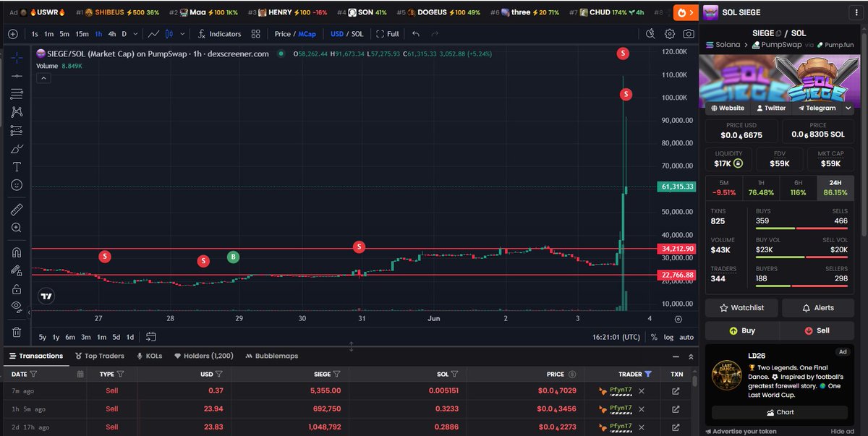Open the SIEGE amount column filter

click(x=337, y=374)
